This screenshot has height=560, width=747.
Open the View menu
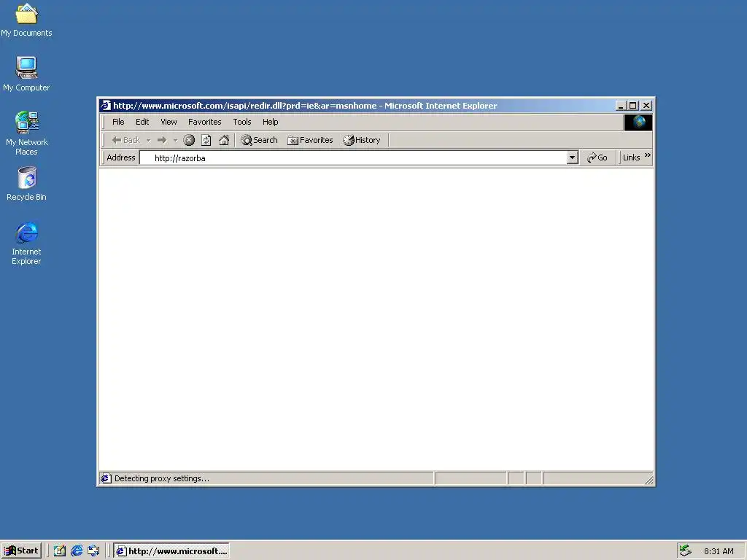coord(169,122)
